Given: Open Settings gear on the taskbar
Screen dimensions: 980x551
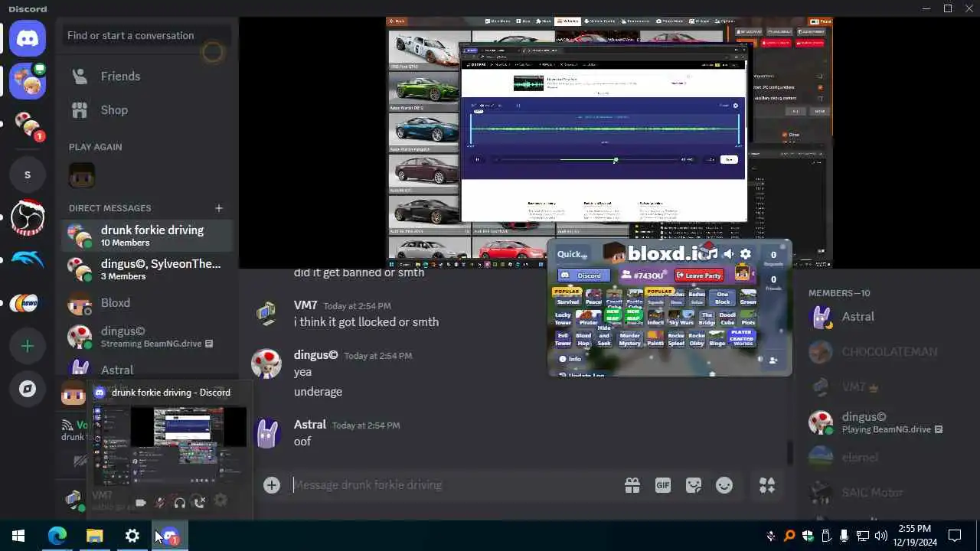Looking at the screenshot, I should tap(132, 536).
